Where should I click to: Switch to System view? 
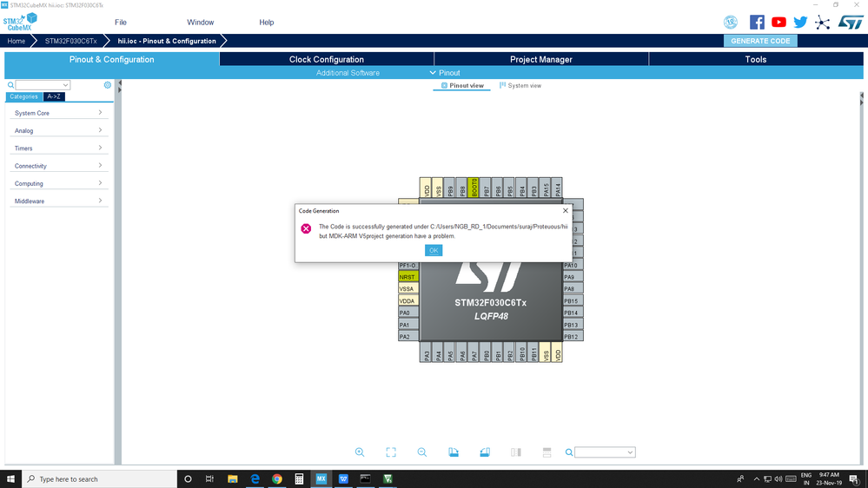pyautogui.click(x=520, y=86)
